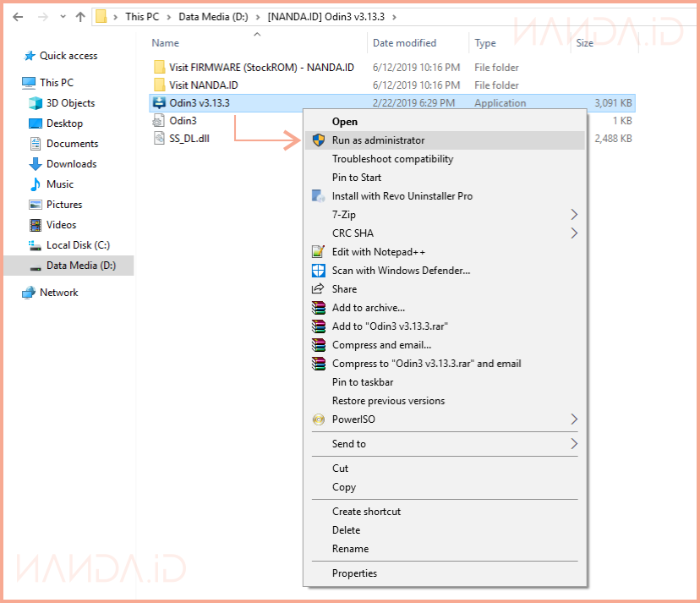Click the Run as administrator shield icon
The width and height of the screenshot is (700, 603).
coord(318,140)
